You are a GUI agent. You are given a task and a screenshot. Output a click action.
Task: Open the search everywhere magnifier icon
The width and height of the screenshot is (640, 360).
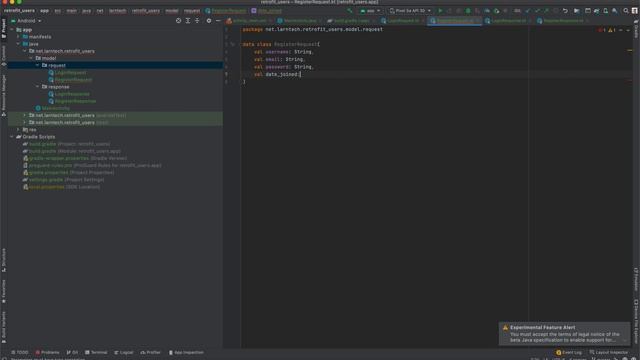point(626,11)
